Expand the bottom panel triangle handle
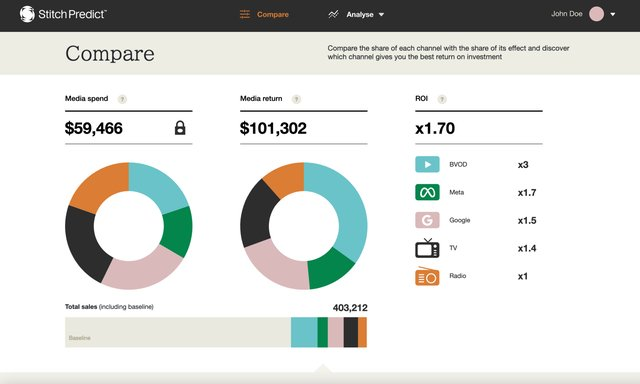 [x=323, y=368]
